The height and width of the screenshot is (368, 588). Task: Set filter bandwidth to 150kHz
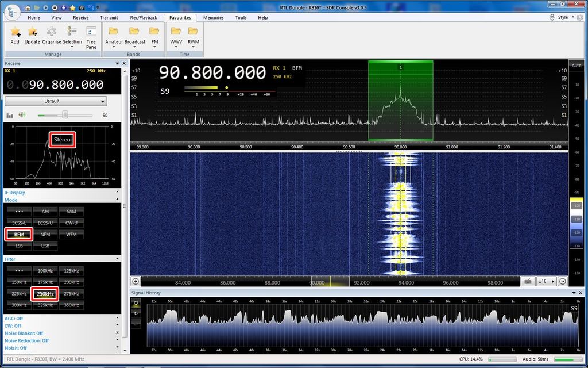point(19,282)
